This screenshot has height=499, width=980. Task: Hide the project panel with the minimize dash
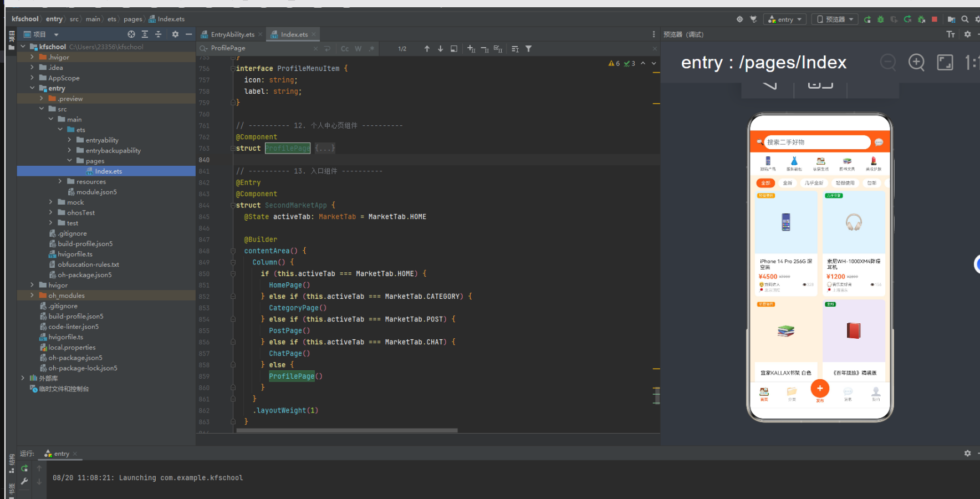click(x=188, y=34)
